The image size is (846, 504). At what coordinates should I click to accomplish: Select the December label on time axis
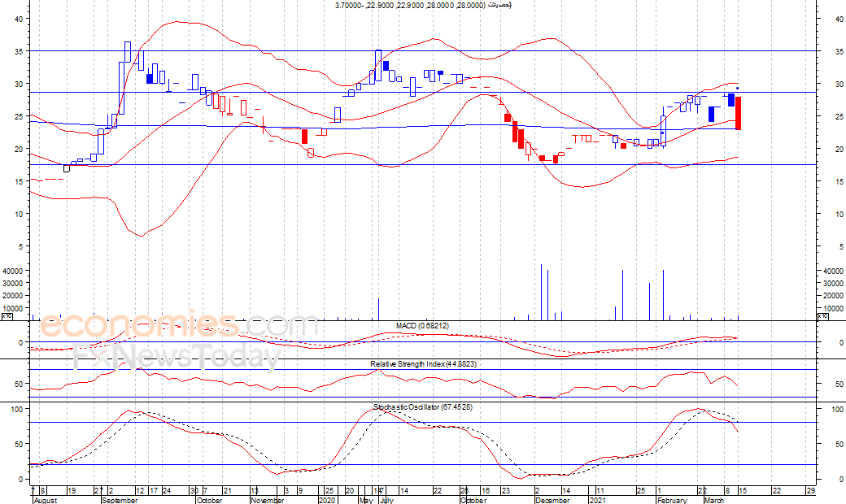(x=552, y=500)
